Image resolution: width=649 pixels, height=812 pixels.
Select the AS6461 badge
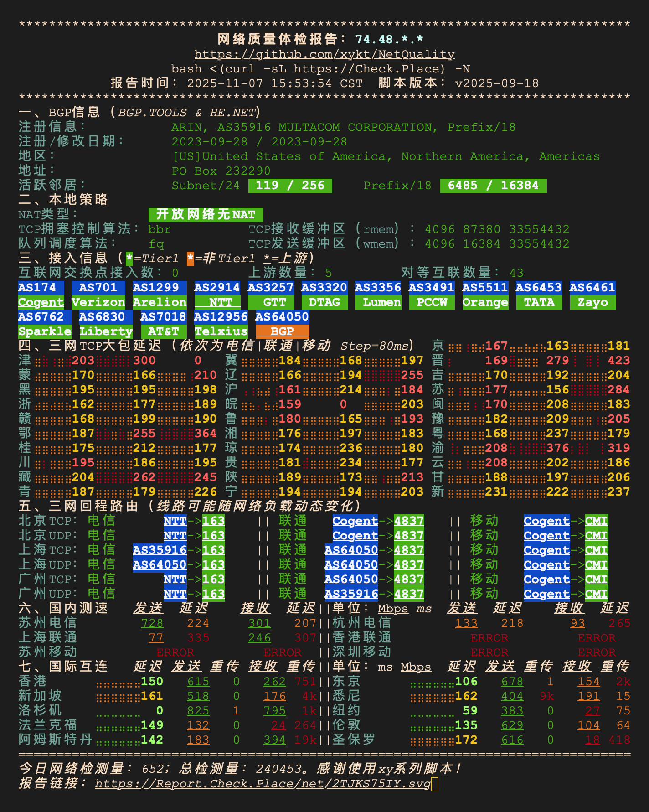592,288
